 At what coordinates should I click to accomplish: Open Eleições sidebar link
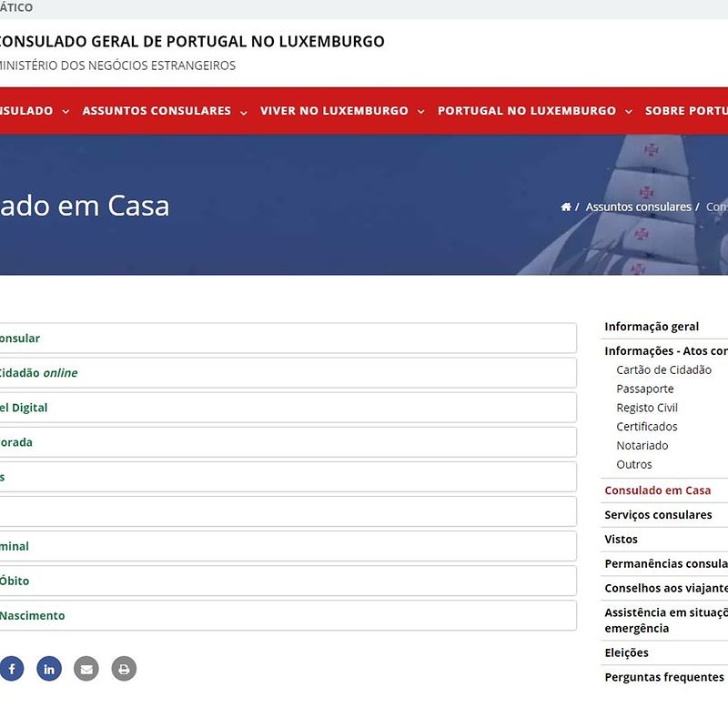626,652
